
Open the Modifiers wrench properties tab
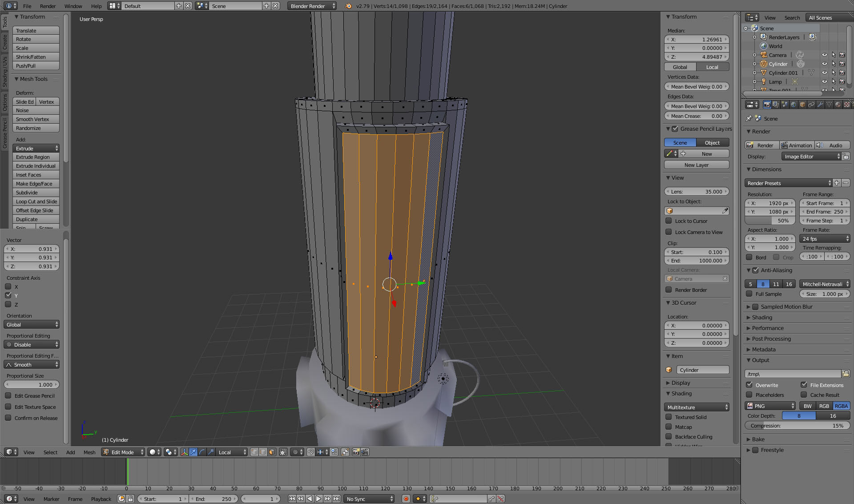[x=820, y=105]
